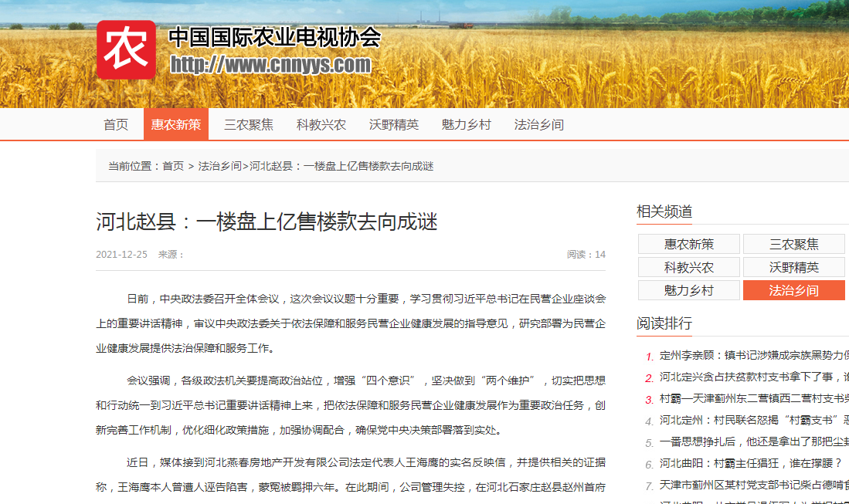Select the 惠农新策 navigation tab

point(176,124)
